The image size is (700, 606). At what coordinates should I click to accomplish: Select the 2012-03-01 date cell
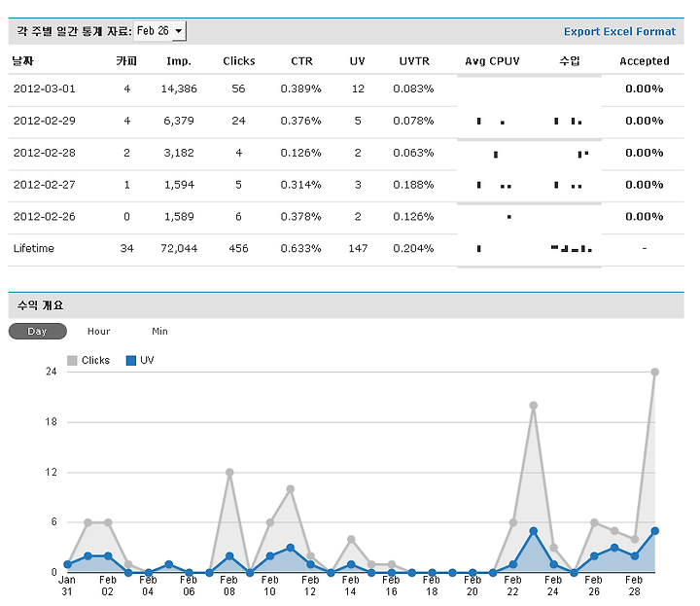click(44, 89)
